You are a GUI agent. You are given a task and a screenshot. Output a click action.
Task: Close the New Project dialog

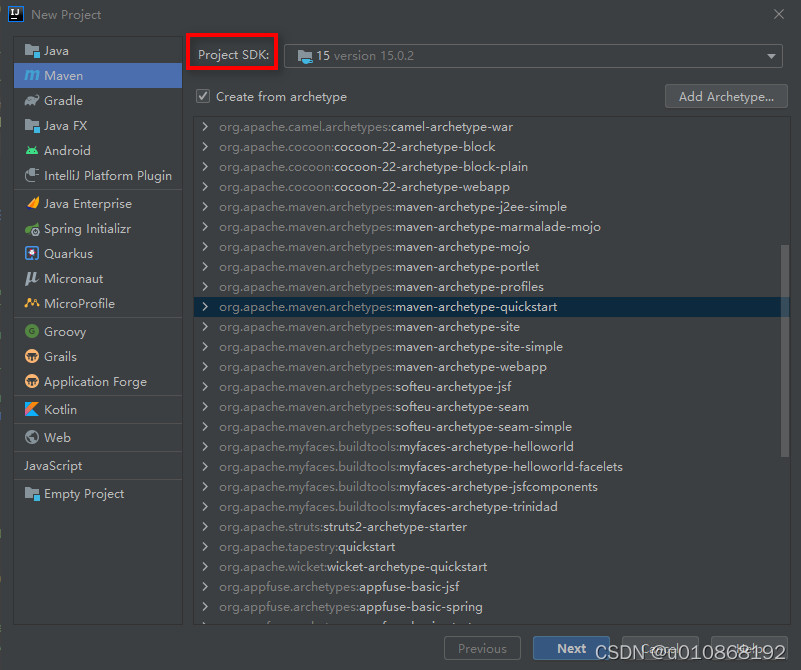tap(779, 14)
